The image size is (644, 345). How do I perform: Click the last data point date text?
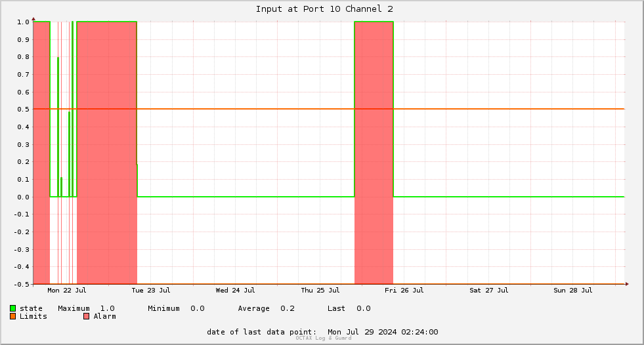[322, 332]
